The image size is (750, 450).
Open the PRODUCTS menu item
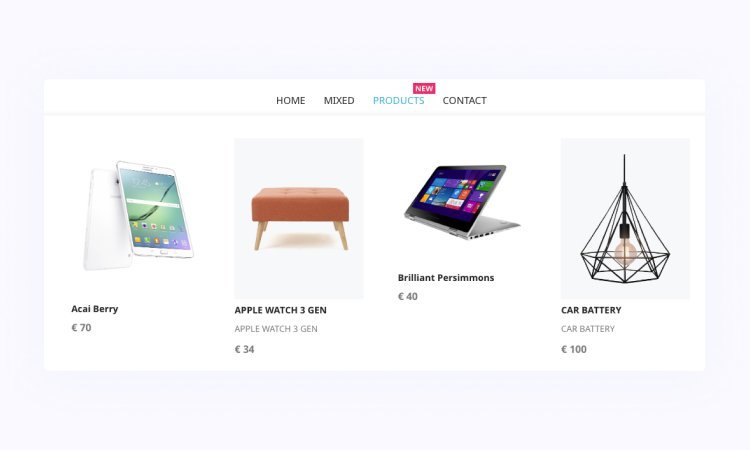398,100
